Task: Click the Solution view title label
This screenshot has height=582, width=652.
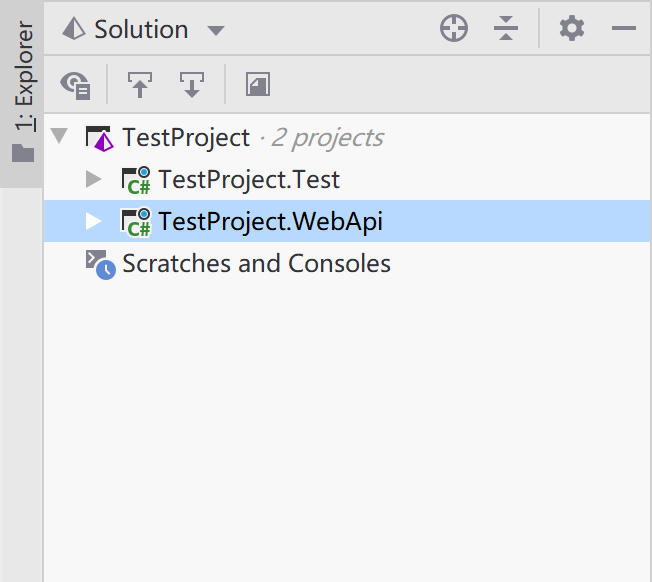Action: (x=141, y=30)
